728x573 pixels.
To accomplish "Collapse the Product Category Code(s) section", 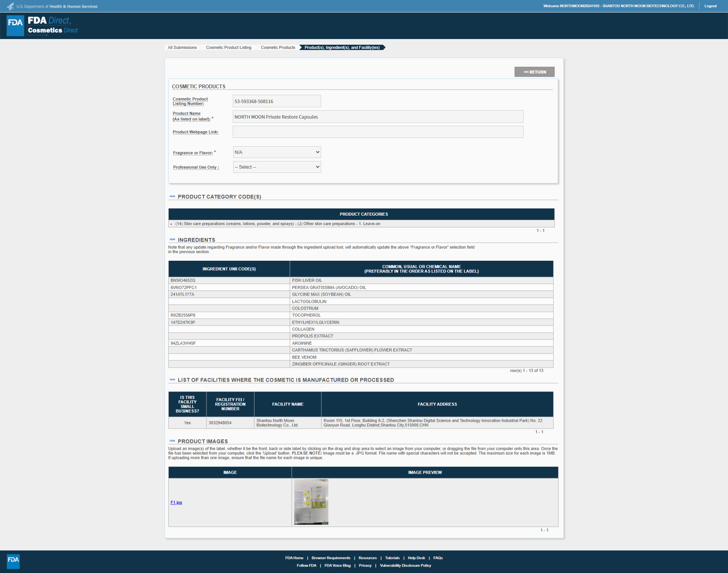I will click(173, 197).
